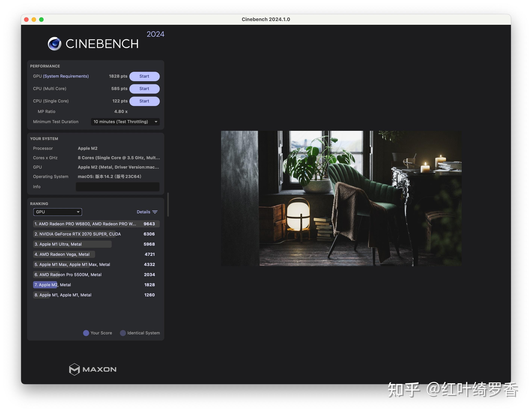Viewport: 532px width, 412px height.
Task: Click the Cinebench sphere logo icon
Action: point(54,44)
